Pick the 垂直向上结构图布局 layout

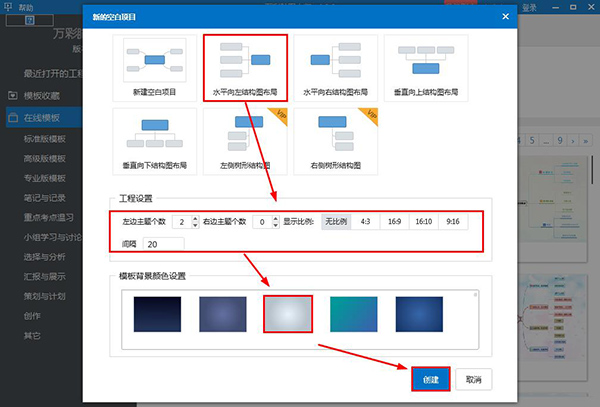point(426,68)
